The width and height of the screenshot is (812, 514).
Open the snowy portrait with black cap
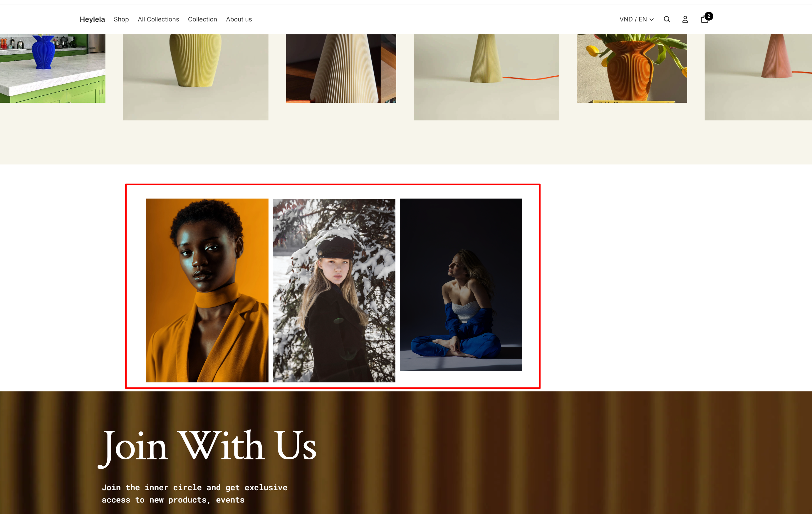334,290
